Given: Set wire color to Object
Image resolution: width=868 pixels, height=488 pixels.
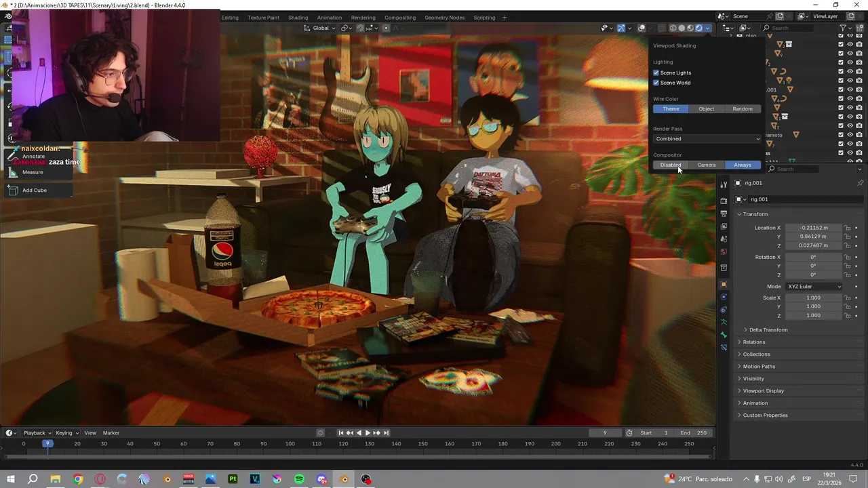Looking at the screenshot, I should (707, 108).
